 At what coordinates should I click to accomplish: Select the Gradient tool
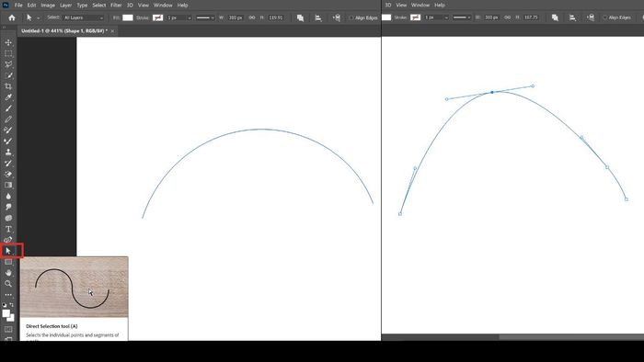[8, 186]
